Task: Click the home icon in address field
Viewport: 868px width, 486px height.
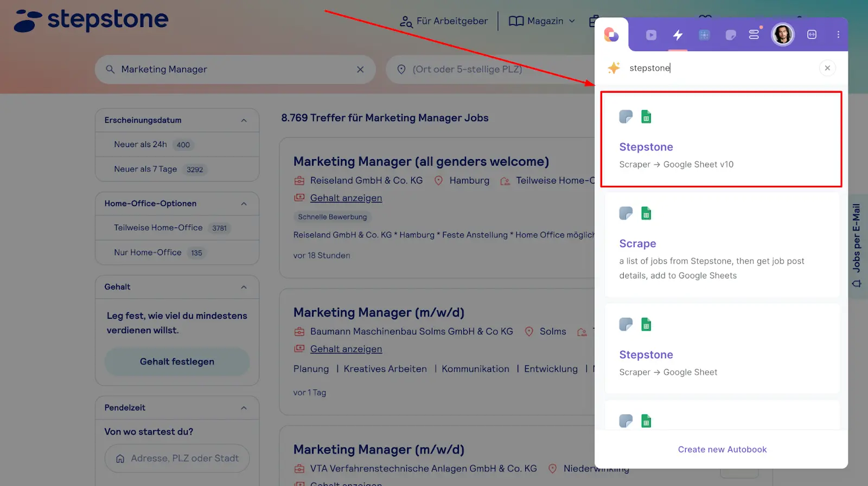Action: pyautogui.click(x=120, y=458)
